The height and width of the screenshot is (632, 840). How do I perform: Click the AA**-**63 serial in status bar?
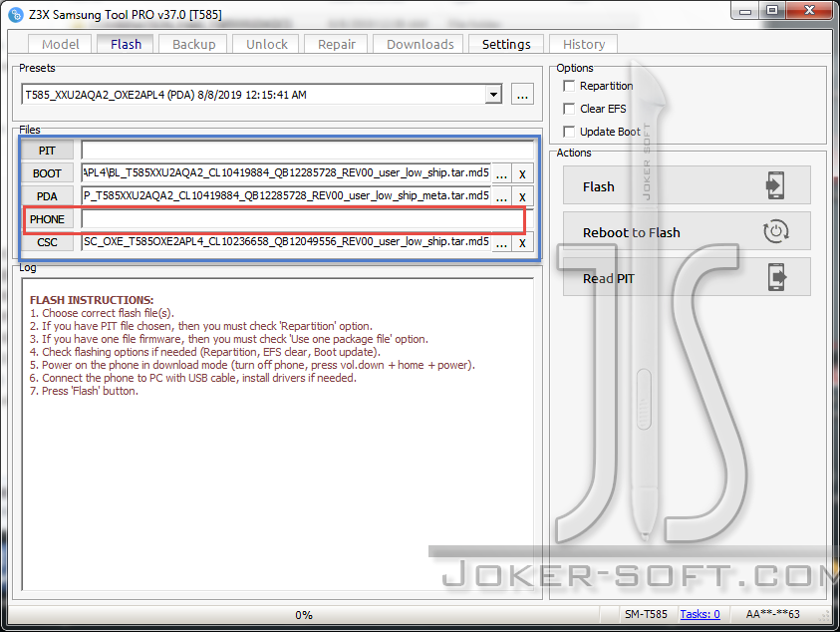tap(772, 614)
